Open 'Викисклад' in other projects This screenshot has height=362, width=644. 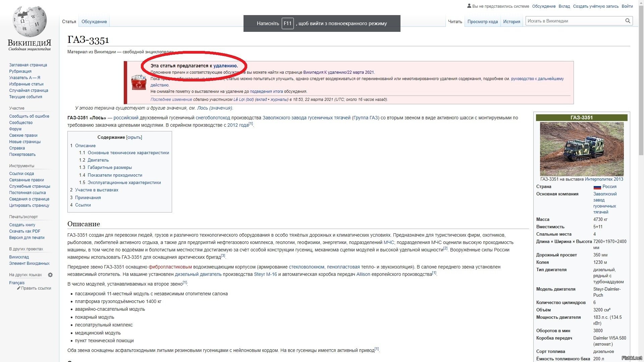coord(19,257)
